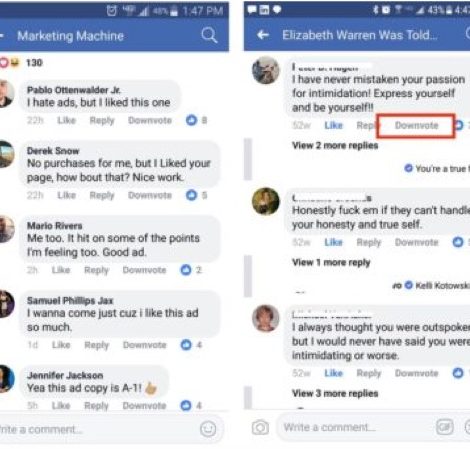Toggle Downvote on Samuel Phillips Jax's comment
The width and height of the screenshot is (470, 449).
[x=144, y=345]
